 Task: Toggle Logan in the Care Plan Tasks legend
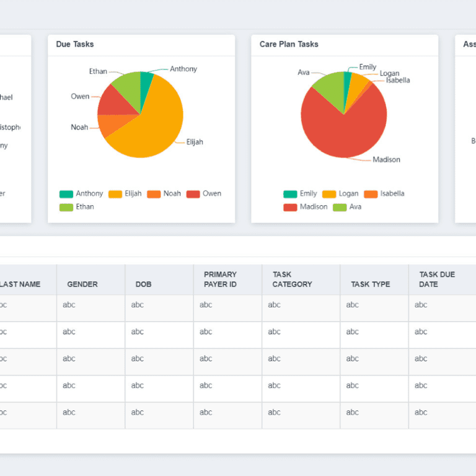pyautogui.click(x=340, y=194)
